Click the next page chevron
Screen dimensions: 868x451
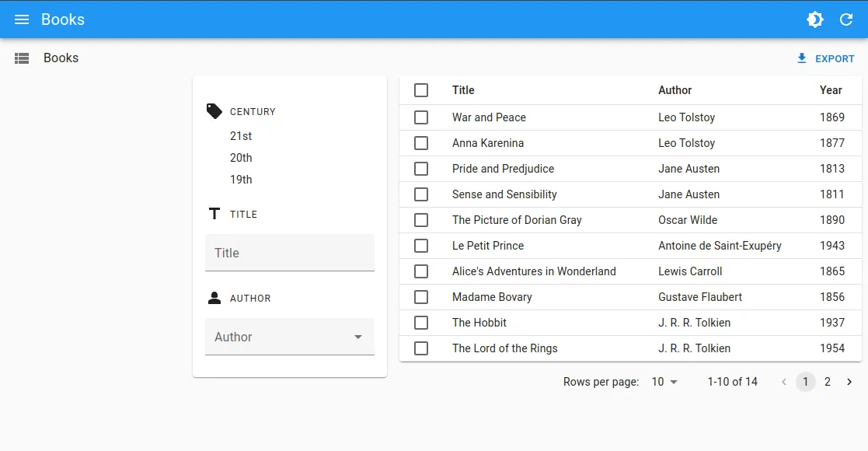(849, 382)
